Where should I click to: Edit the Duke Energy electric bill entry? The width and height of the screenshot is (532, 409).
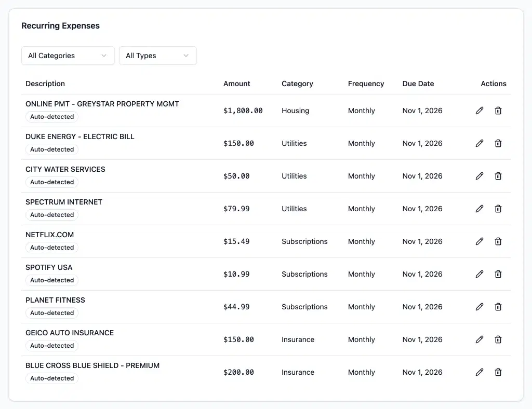[x=480, y=143]
